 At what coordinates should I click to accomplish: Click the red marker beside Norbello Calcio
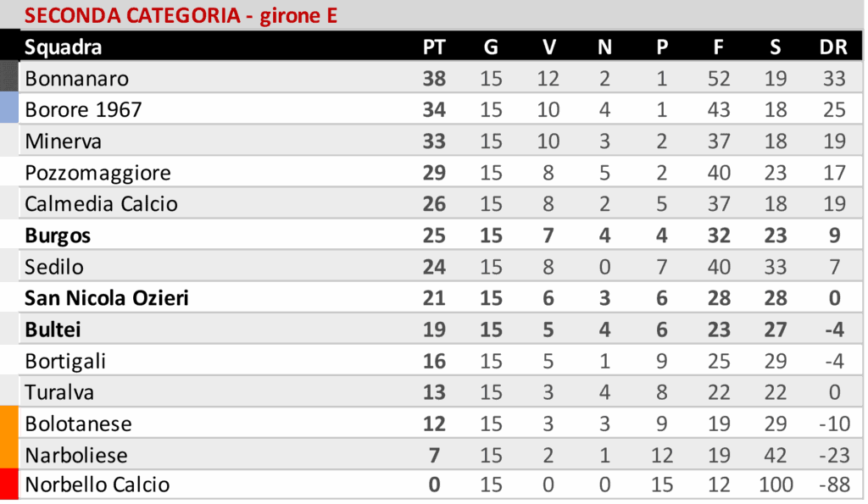pyautogui.click(x=9, y=485)
